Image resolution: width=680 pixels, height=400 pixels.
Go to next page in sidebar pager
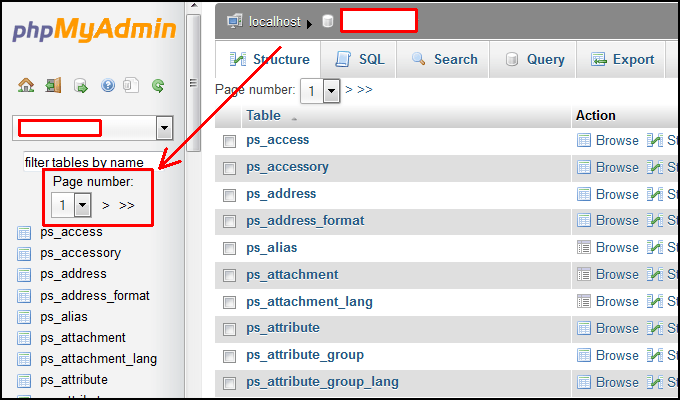[x=105, y=205]
